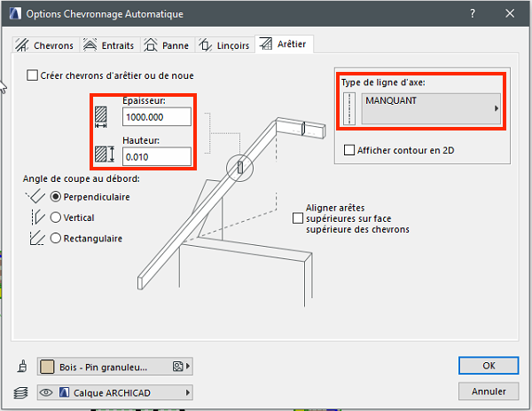
Task: Select Vertical cut angle option
Action: (56, 217)
